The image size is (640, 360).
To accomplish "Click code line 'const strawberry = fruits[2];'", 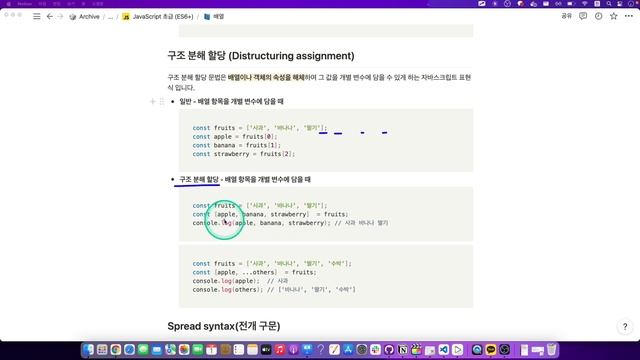I will click(244, 154).
